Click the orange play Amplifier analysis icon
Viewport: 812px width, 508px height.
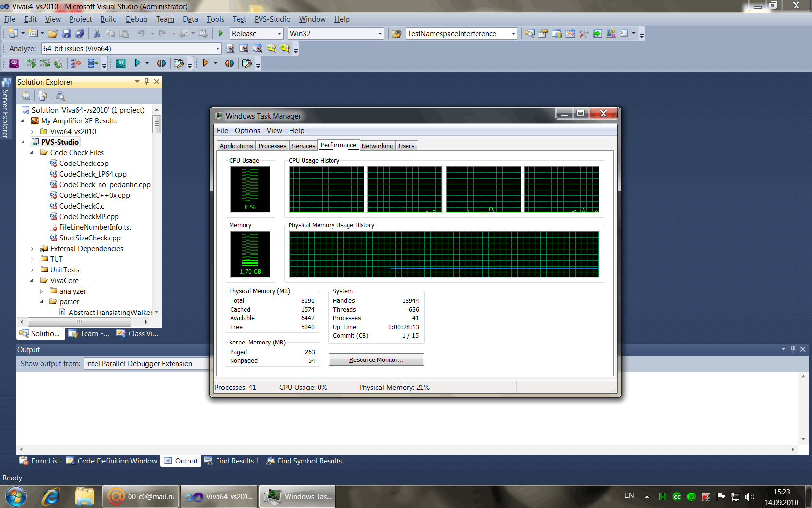(205, 63)
